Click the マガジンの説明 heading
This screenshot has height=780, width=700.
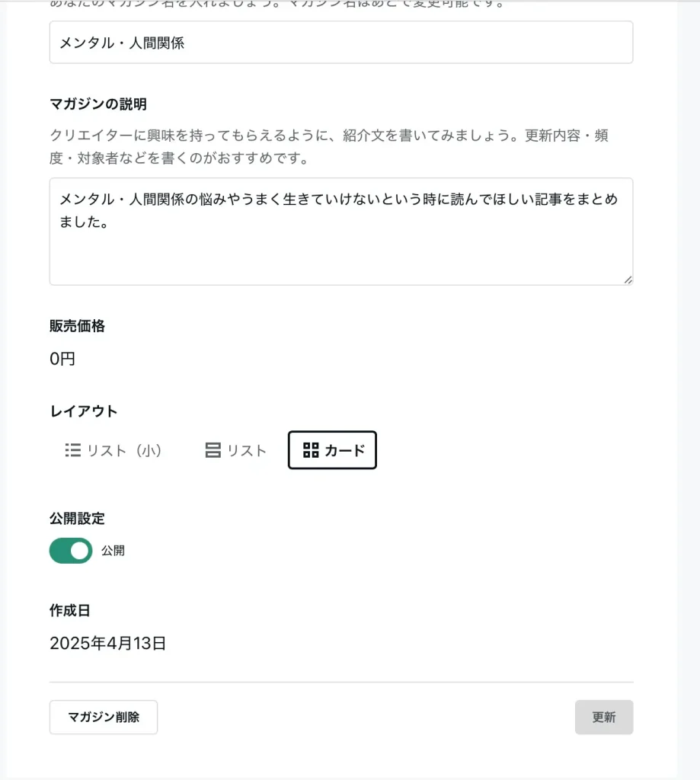pyautogui.click(x=98, y=104)
